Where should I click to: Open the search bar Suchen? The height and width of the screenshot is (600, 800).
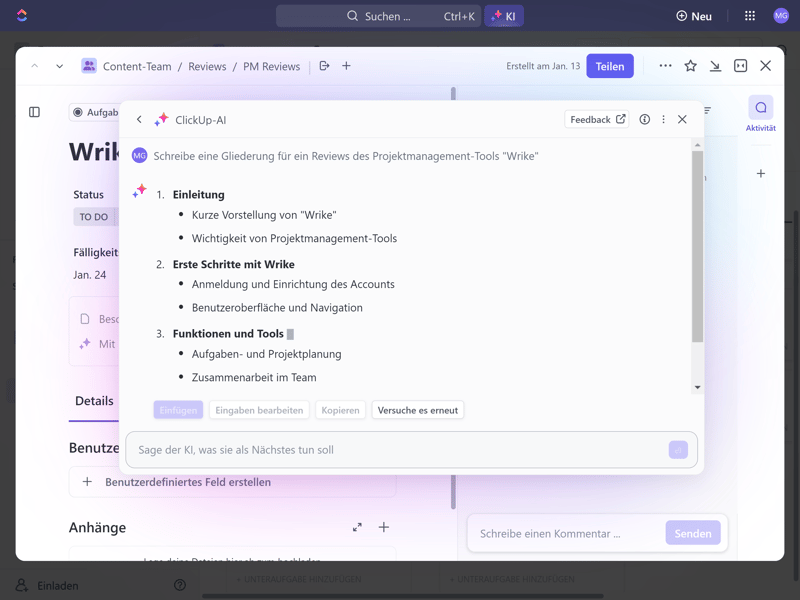pyautogui.click(x=378, y=16)
